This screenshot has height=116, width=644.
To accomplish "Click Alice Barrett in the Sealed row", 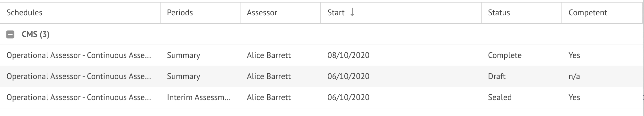I will coord(269,98).
